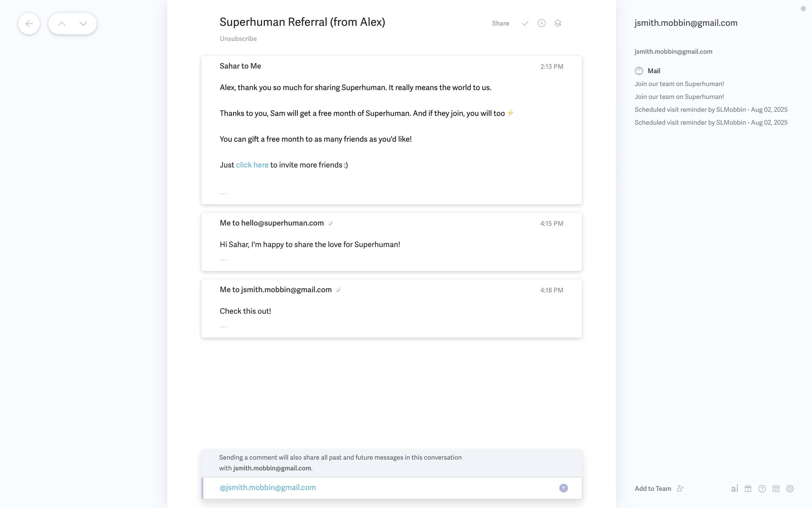Expand trimmed content in Sahar's message
The image size is (812, 508).
coord(223,193)
